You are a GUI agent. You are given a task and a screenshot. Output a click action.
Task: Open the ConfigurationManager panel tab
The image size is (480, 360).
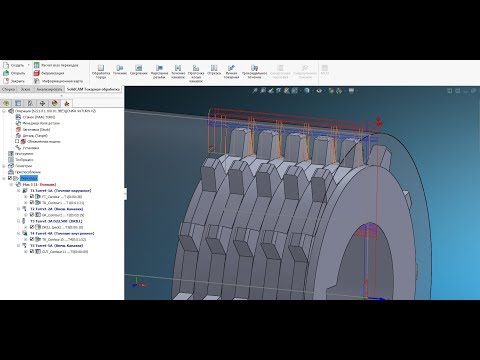pyautogui.click(x=30, y=103)
